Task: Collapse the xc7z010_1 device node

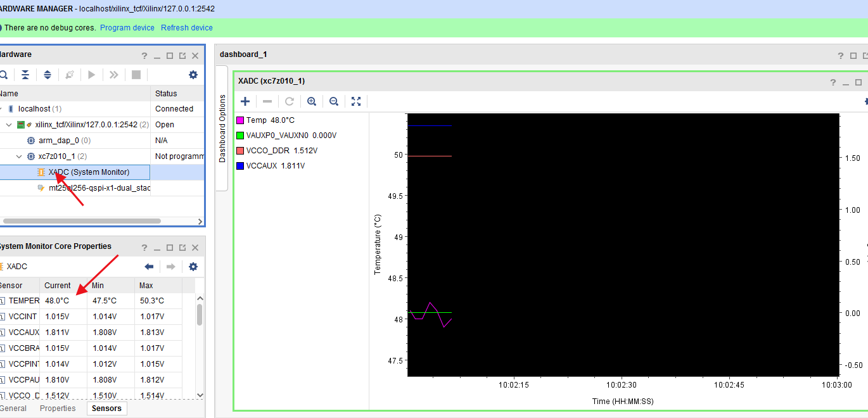Action: point(18,156)
